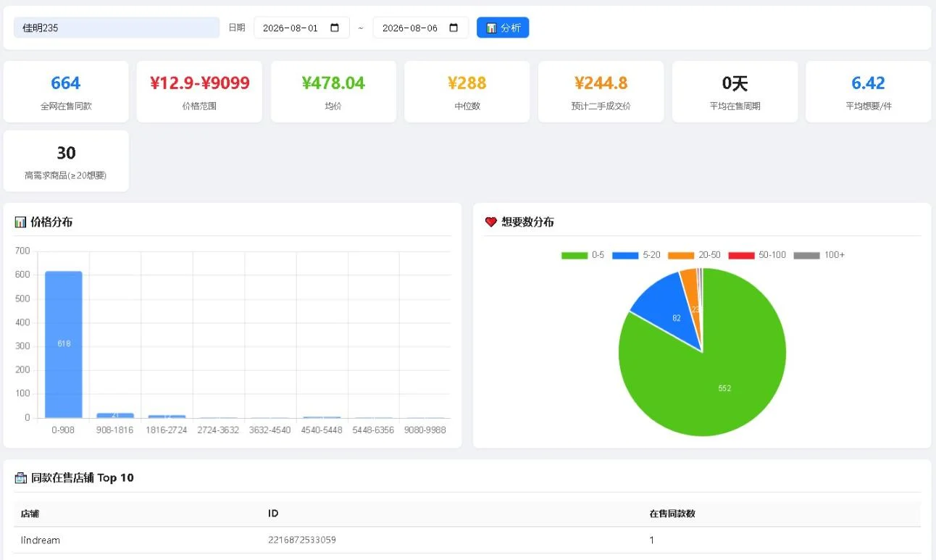936x560 pixels.
Task: Click the green pie slice labeled 552
Action: pyautogui.click(x=724, y=388)
